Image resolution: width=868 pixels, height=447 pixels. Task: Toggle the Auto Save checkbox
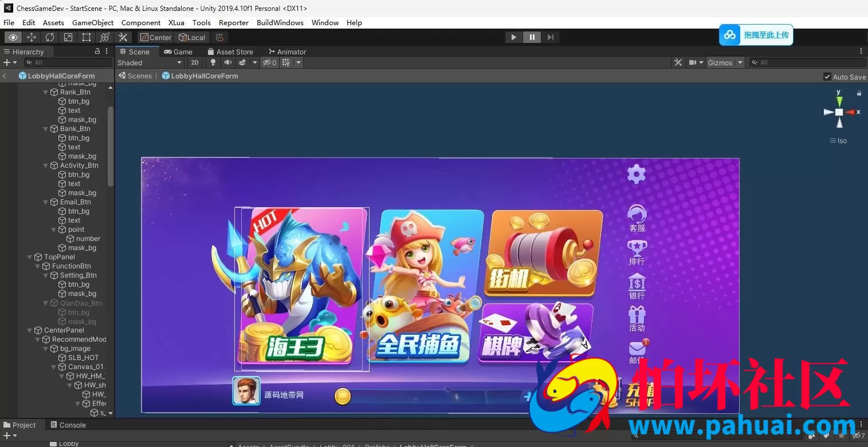click(x=827, y=77)
